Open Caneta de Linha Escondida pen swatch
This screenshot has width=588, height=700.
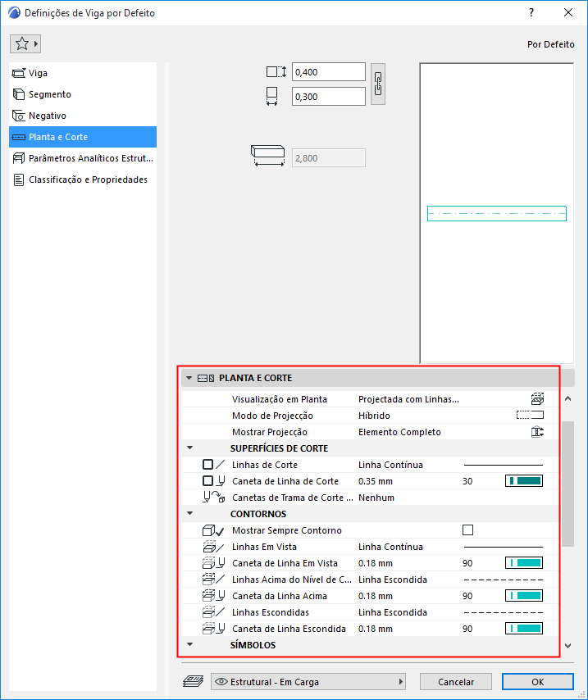click(524, 629)
